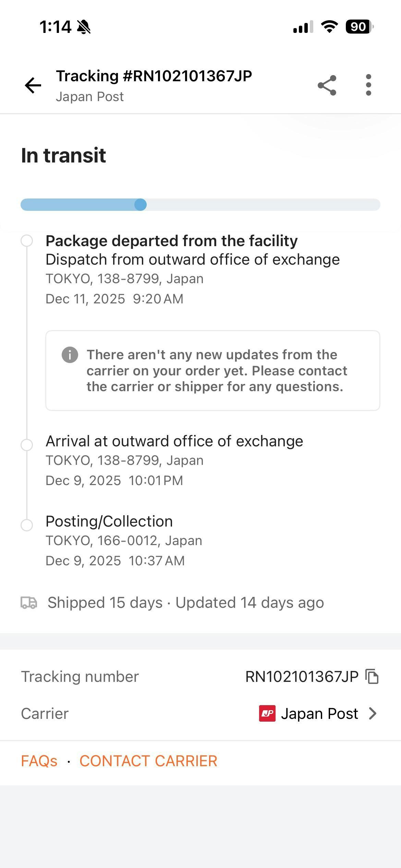Expand Japan Post carrier details chevron

(x=373, y=713)
